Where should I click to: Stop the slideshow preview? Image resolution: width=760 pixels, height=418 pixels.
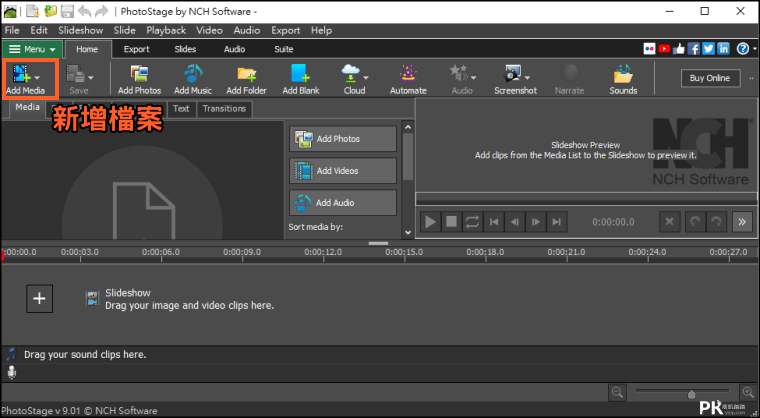point(451,222)
